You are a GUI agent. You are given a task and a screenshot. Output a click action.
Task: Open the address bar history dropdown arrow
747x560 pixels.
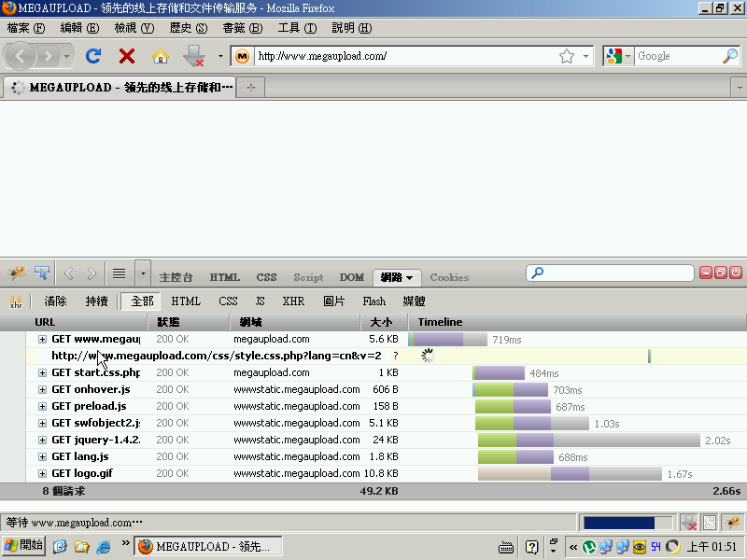[x=586, y=56]
